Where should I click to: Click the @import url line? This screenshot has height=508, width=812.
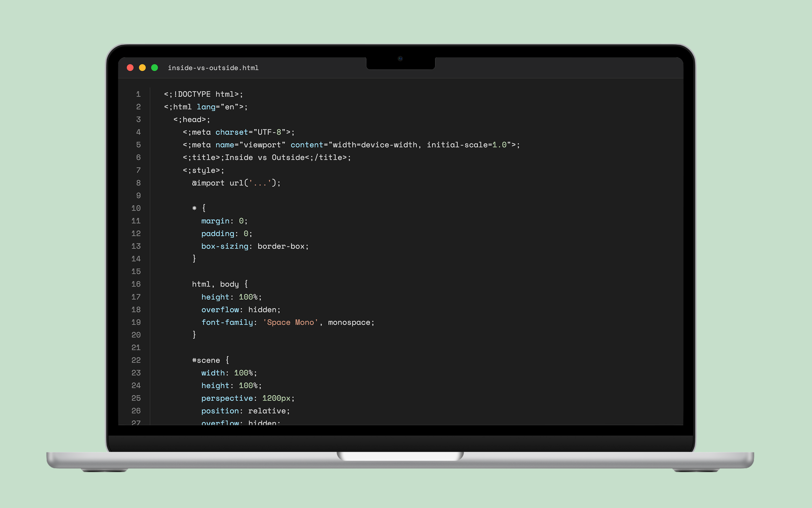pos(236,183)
